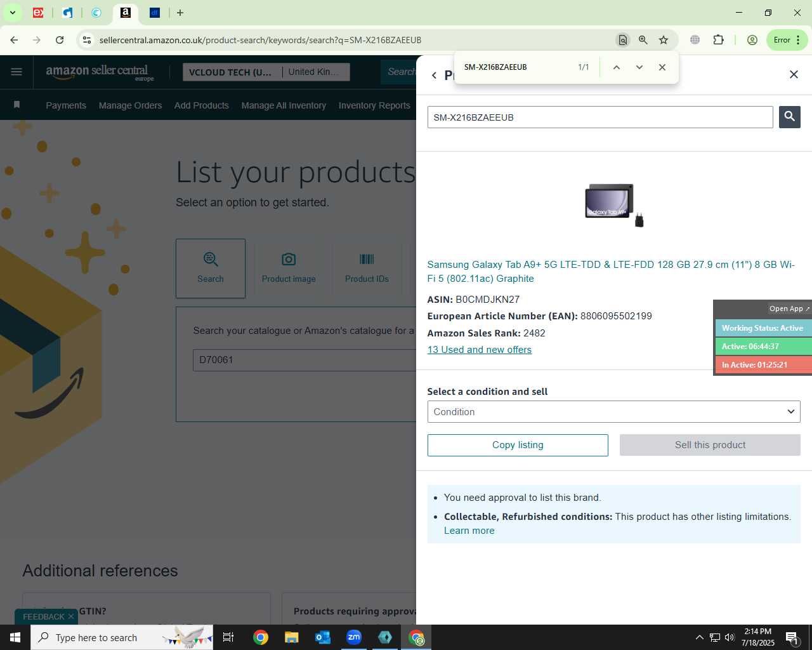Open the Manage All Inventory menu

point(284,105)
